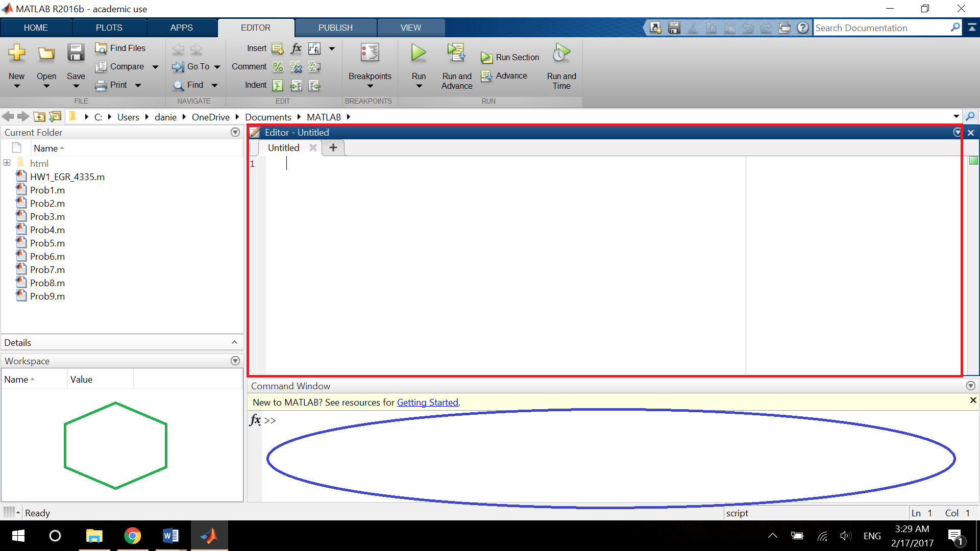Switch to the PUBLISH ribbon tab
This screenshot has width=980, height=551.
[x=335, y=28]
